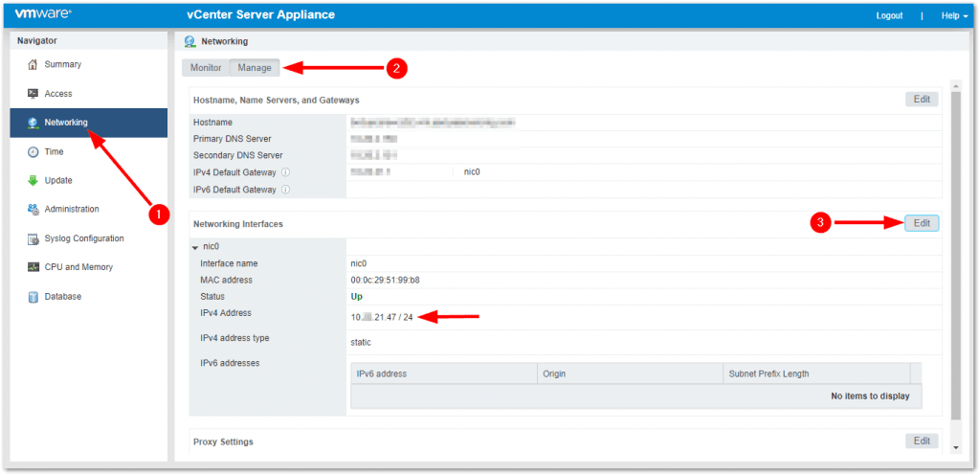
Task: Click the Secondary DNS Server label
Action: pos(237,155)
